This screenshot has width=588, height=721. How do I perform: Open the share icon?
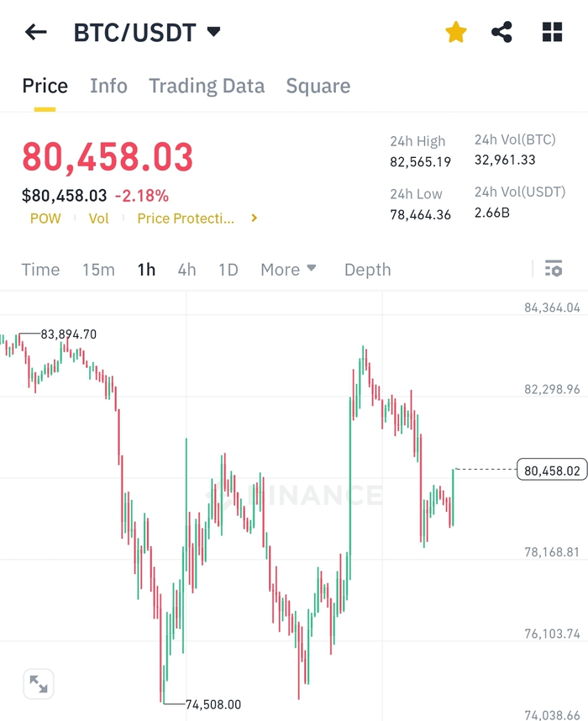coord(501,32)
